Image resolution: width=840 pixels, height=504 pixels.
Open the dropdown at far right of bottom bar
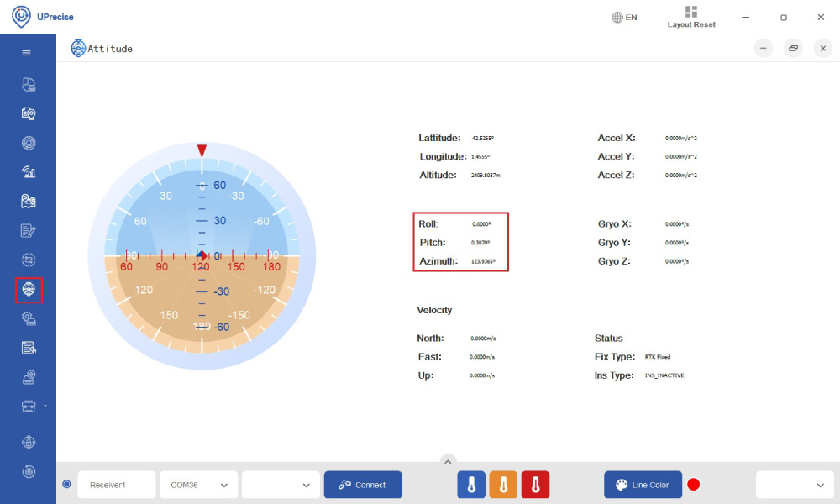tap(795, 485)
